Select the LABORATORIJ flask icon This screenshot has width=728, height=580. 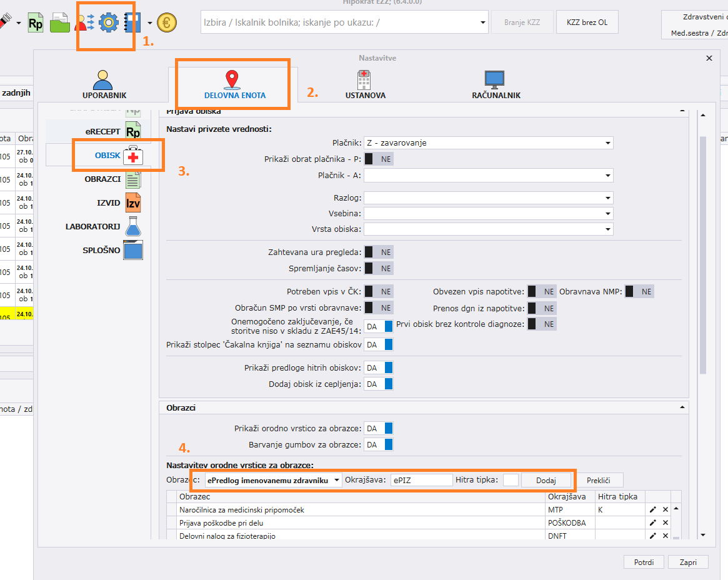pyautogui.click(x=133, y=227)
